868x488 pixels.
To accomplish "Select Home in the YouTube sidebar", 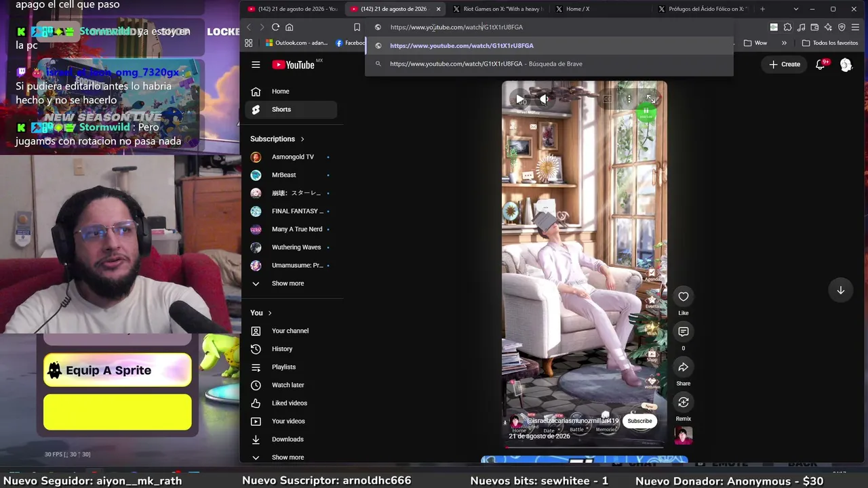I will tap(290, 91).
